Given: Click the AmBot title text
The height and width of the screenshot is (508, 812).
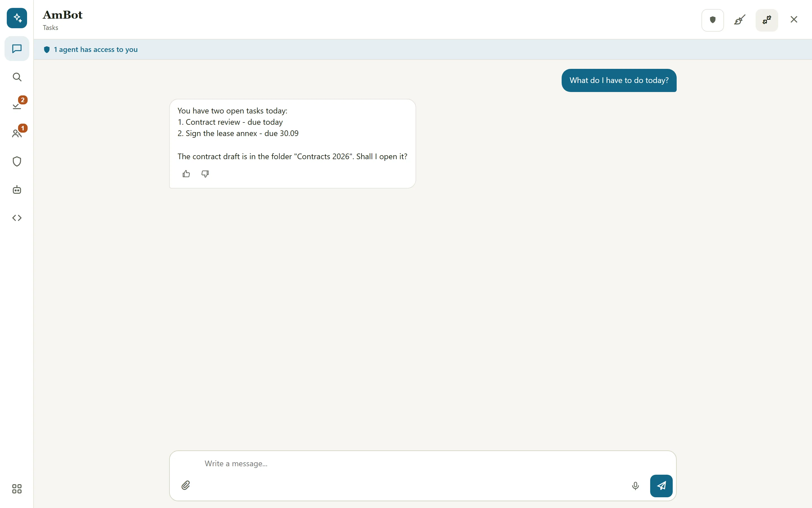Looking at the screenshot, I should tap(63, 15).
